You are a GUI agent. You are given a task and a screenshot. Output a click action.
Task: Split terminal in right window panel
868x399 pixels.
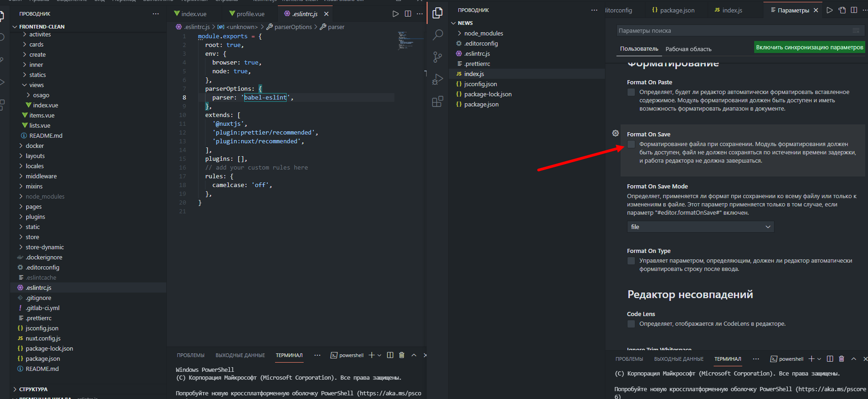(x=830, y=359)
